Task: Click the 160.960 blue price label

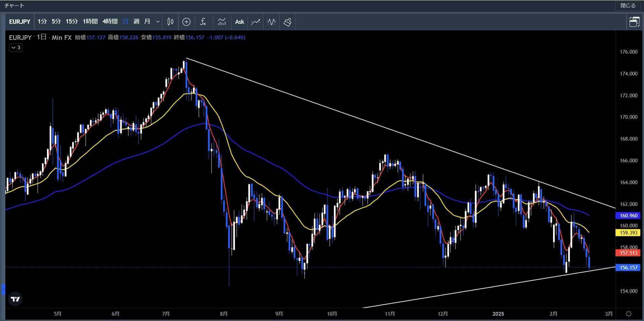Action: 628,215
